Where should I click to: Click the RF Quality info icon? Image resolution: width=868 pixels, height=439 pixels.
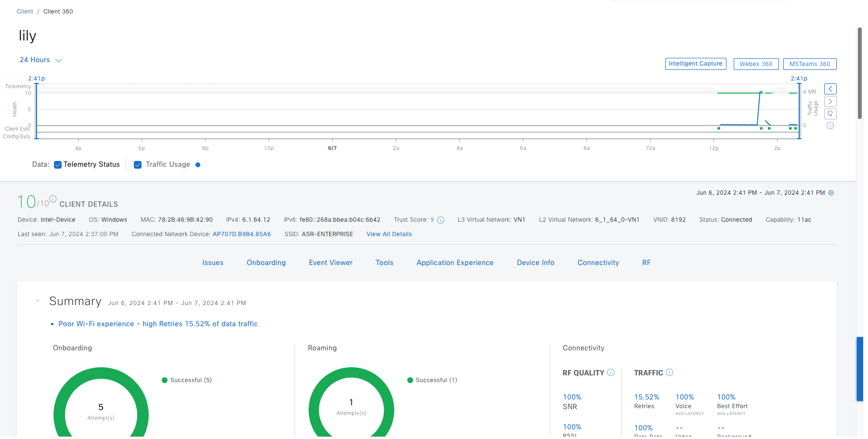[610, 372]
